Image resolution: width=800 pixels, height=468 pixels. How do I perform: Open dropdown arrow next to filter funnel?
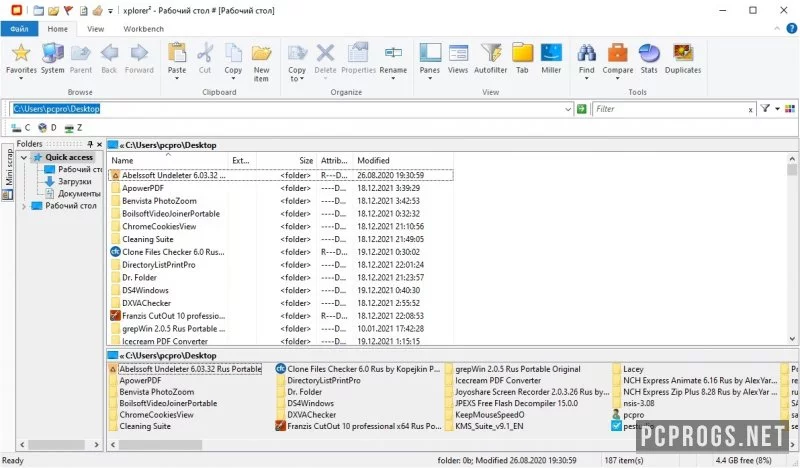pos(777,108)
